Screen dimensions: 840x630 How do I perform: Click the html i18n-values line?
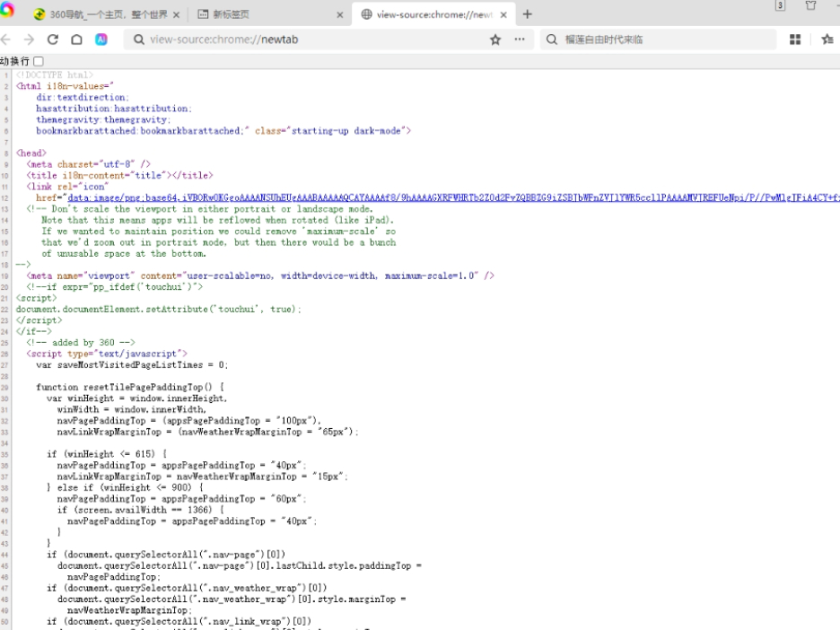(65, 86)
